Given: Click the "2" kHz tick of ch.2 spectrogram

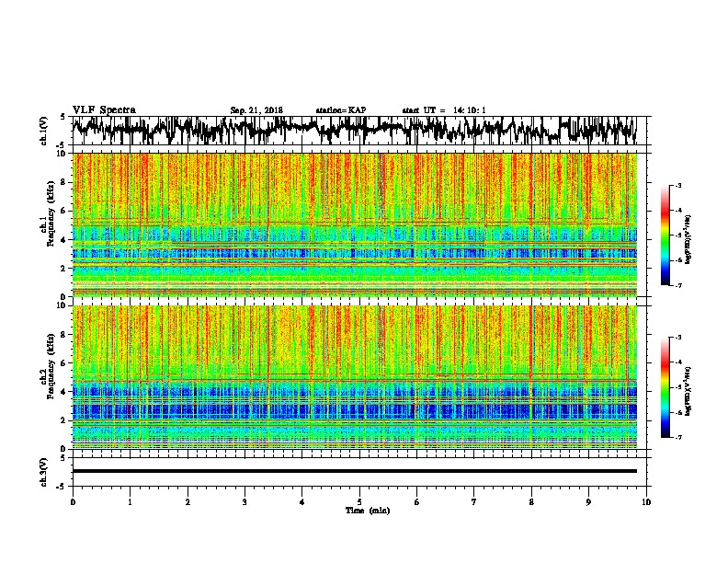Looking at the screenshot, I should click(64, 420).
